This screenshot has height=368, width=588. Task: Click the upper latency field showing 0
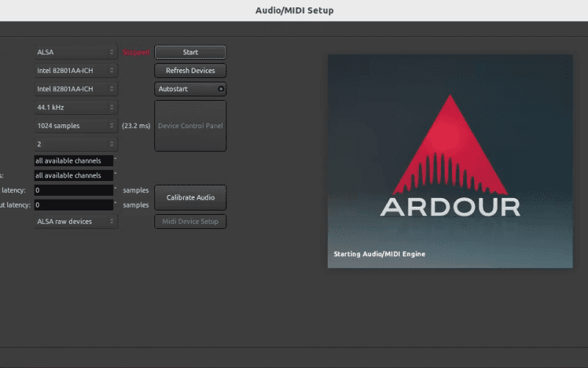click(73, 190)
